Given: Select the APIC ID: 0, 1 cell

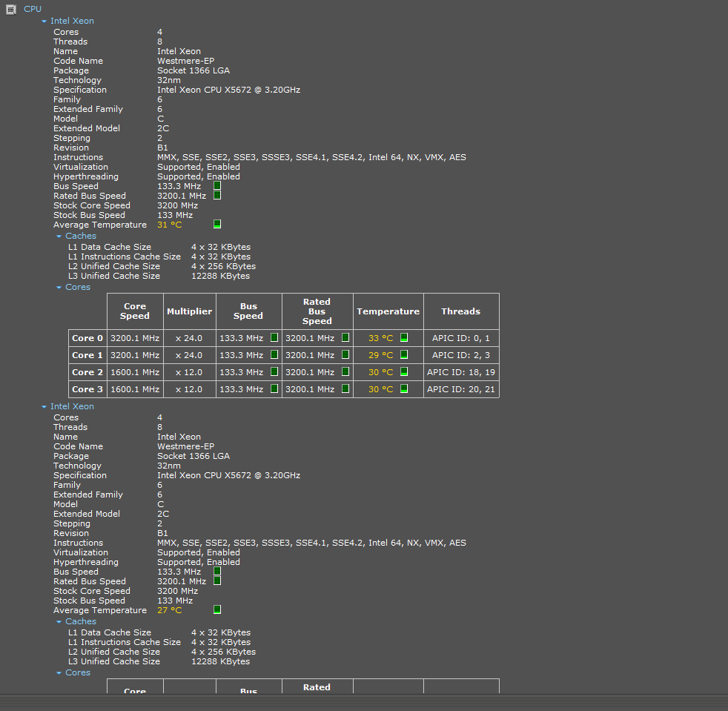Looking at the screenshot, I should click(461, 338).
